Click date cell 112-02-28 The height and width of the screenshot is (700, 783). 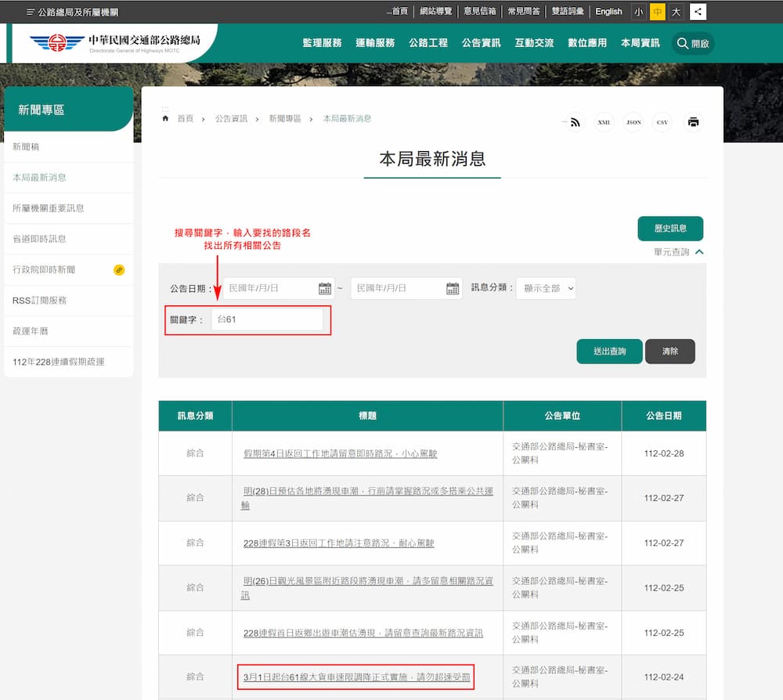click(x=664, y=454)
